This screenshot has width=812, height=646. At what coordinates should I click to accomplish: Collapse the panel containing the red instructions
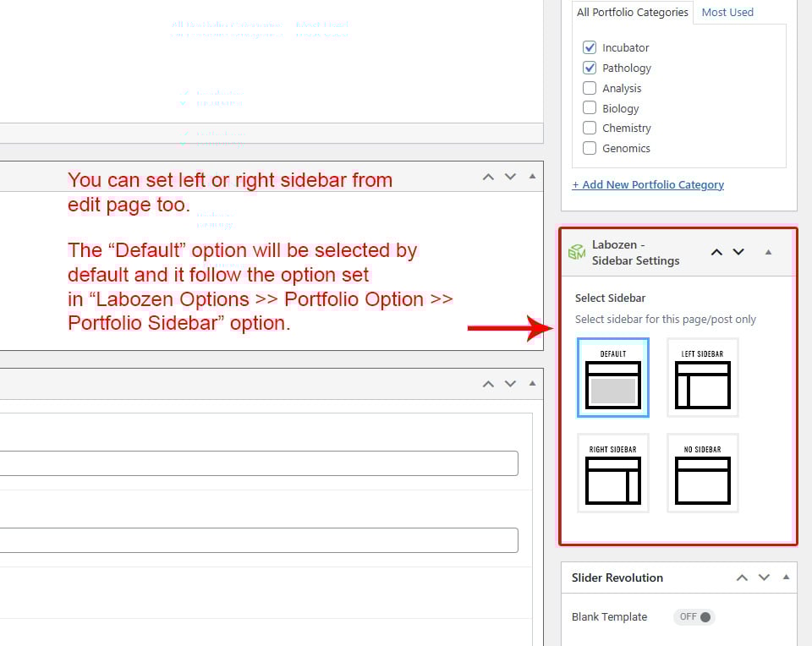click(x=532, y=177)
